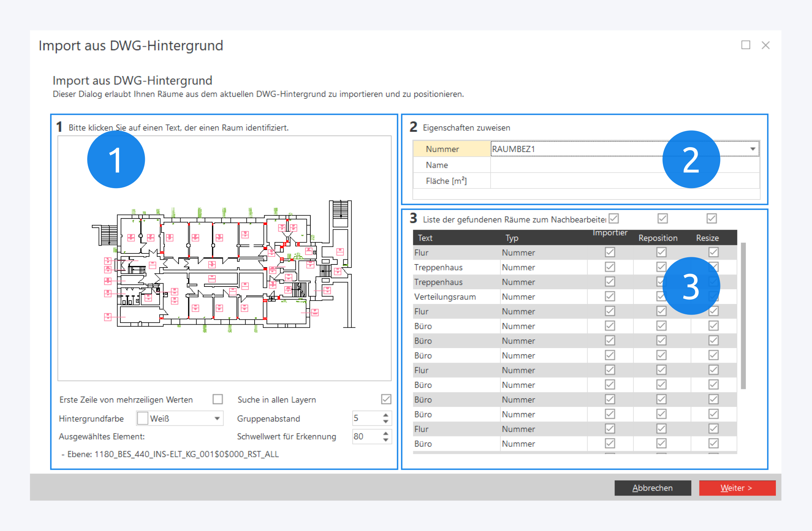Open the Hintergrundfarbe Weiß dropdown

click(x=217, y=419)
